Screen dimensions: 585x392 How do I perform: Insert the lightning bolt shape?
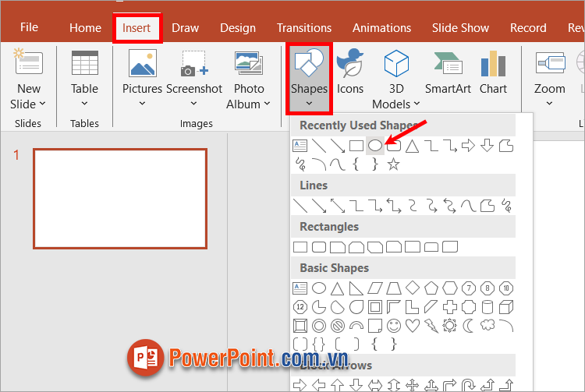(x=431, y=325)
